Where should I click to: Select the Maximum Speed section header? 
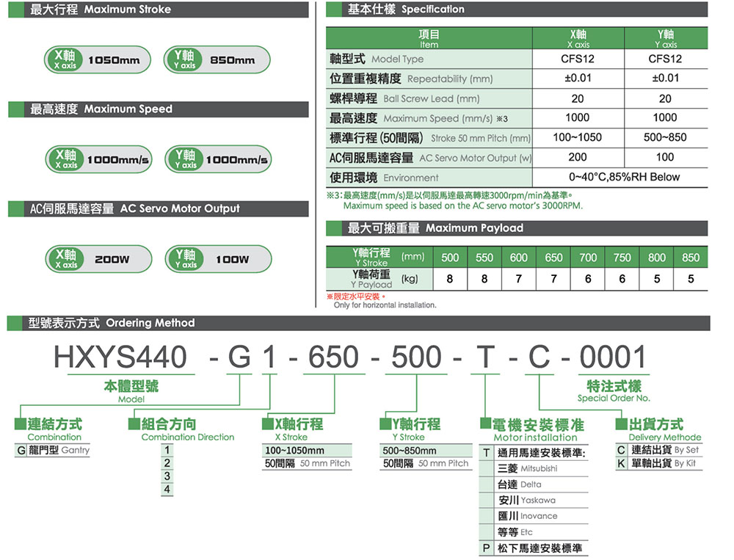coord(159,109)
